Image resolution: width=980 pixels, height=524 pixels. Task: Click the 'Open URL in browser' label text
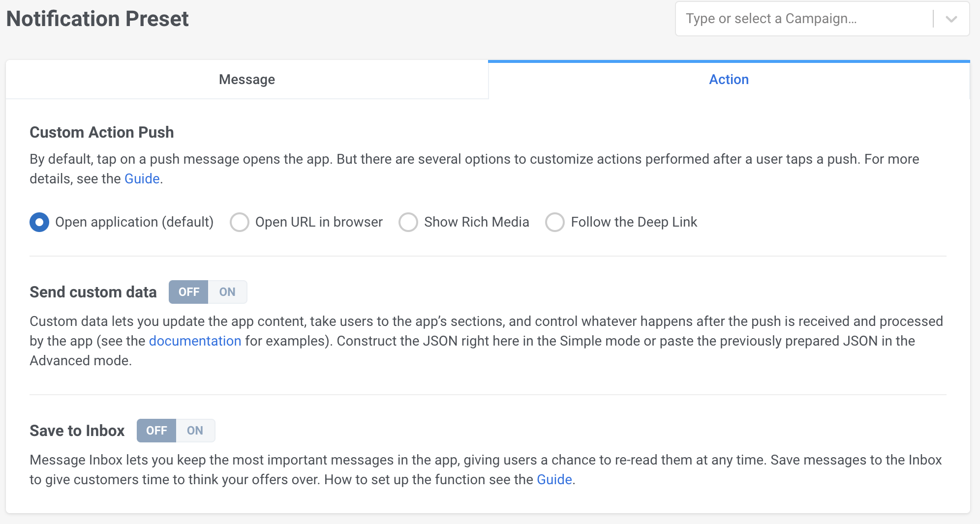pyautogui.click(x=319, y=222)
